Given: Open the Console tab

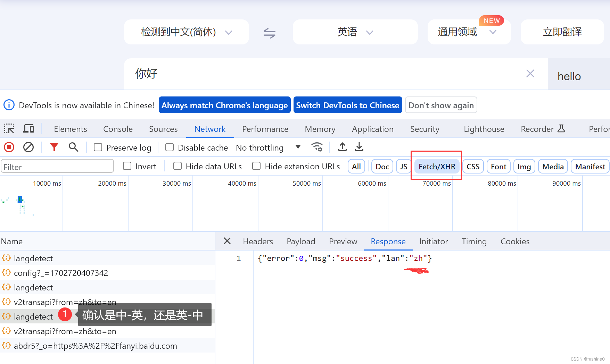Looking at the screenshot, I should (118, 129).
